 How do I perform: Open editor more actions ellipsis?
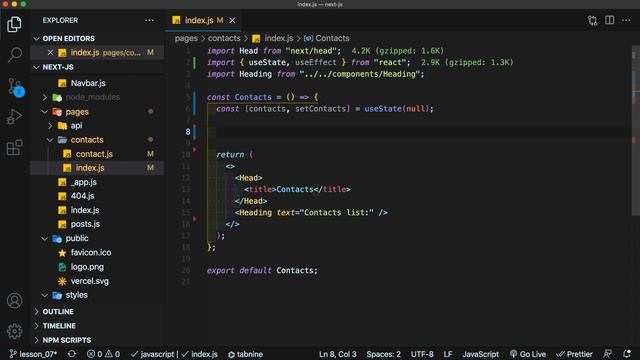pos(626,20)
